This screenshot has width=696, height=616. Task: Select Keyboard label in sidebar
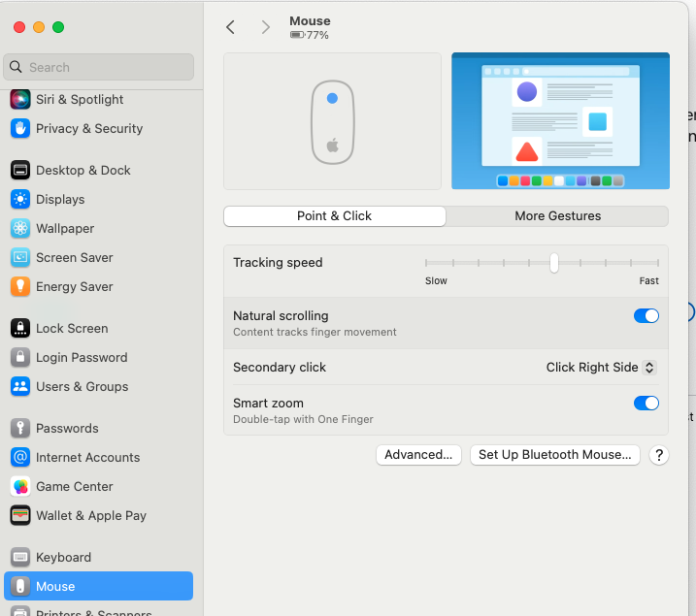pyautogui.click(x=63, y=557)
